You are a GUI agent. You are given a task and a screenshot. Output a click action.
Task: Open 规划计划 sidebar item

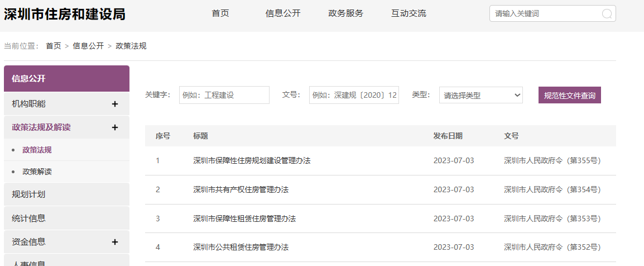[66, 194]
